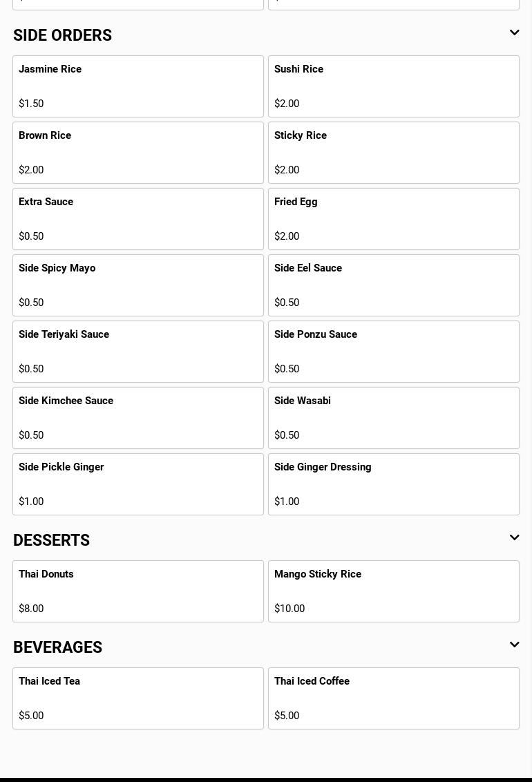Select Side Ginger Dressing
532x782 pixels.
394,484
